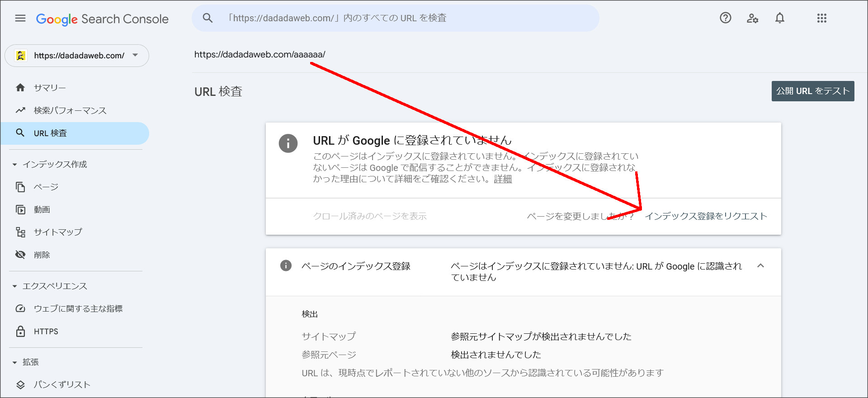
Task: Collapse the エクスペリエンス section
Action: pos(14,286)
